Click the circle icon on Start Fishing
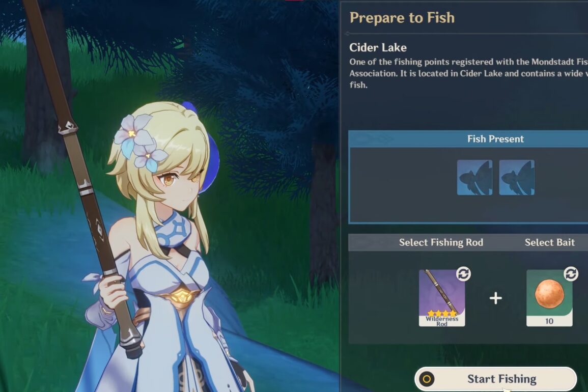 (427, 379)
